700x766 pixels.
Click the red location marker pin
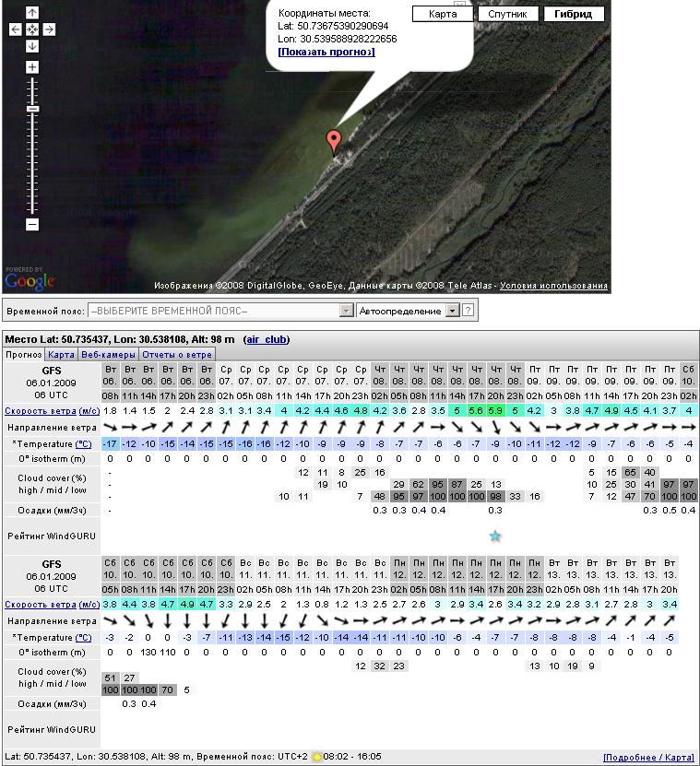click(x=334, y=141)
